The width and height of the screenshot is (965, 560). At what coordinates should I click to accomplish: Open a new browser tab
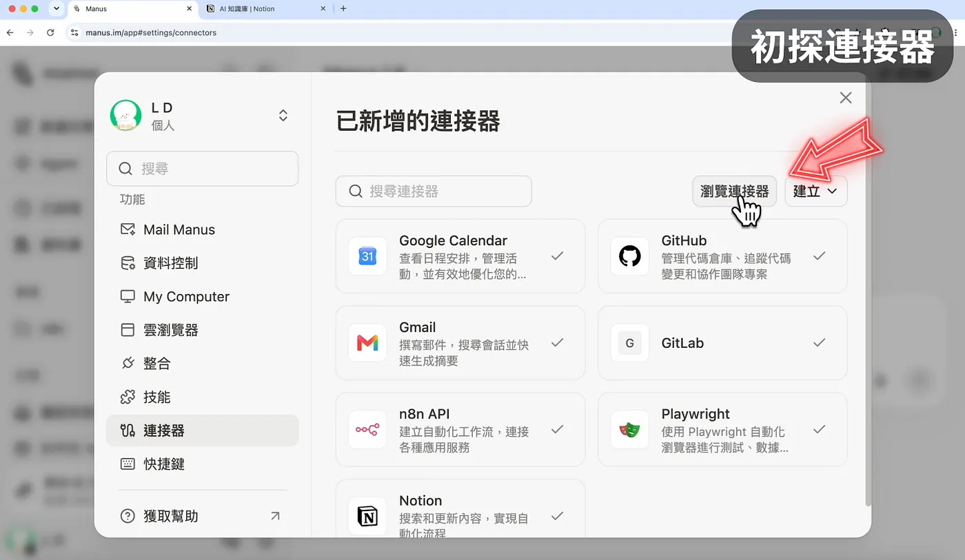pyautogui.click(x=343, y=9)
